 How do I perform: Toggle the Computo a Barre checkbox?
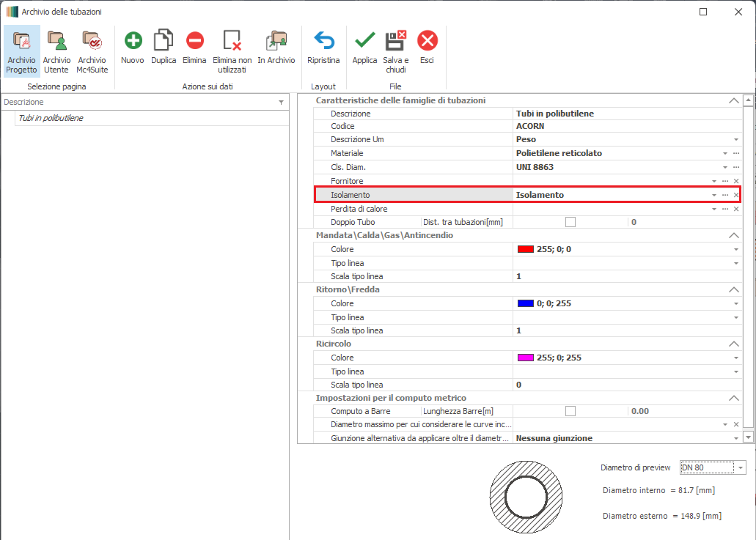pos(570,411)
